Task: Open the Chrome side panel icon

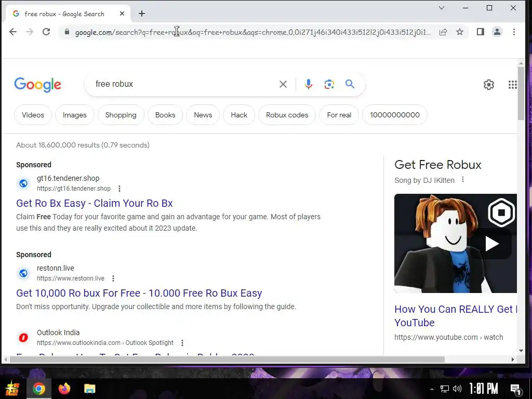Action: point(480,32)
